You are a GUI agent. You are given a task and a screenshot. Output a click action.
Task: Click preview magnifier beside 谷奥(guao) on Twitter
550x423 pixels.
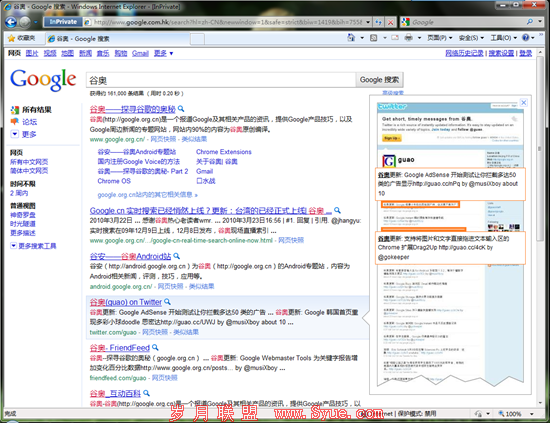[167, 301]
